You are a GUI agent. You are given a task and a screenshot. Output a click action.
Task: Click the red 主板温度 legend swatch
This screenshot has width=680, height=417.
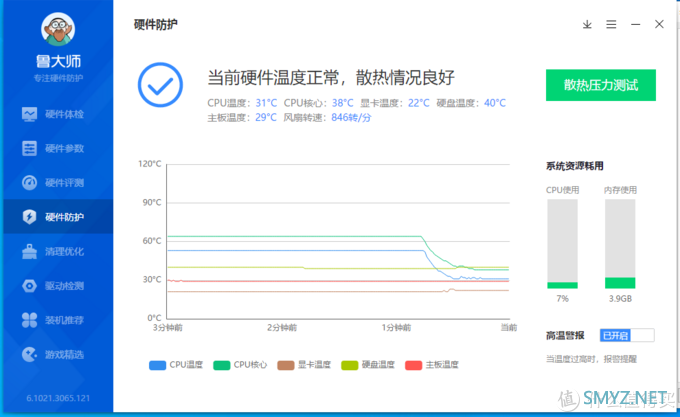point(413,365)
